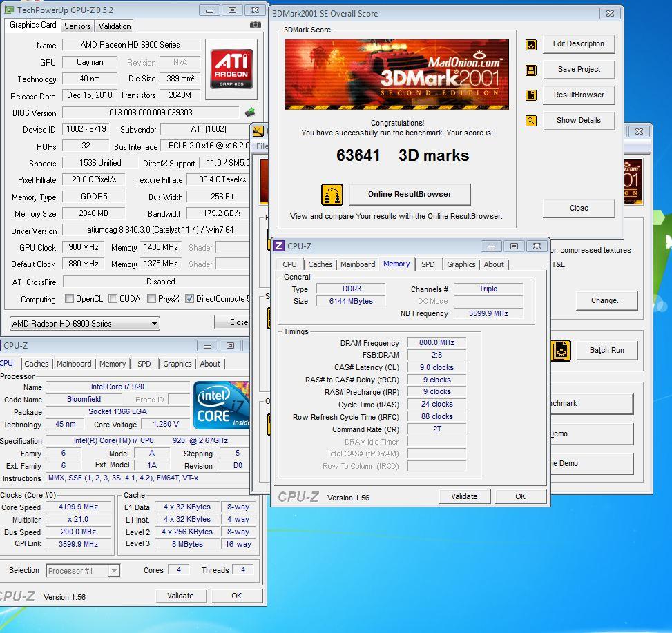The image size is (672, 633).
Task: Click the CPU-Z Memory window title icon
Action: [279, 246]
